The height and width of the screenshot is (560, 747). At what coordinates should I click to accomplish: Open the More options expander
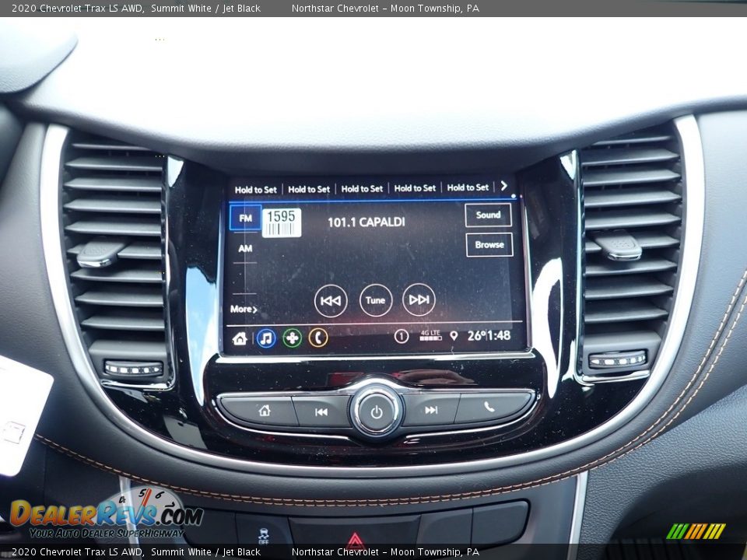coord(242,310)
